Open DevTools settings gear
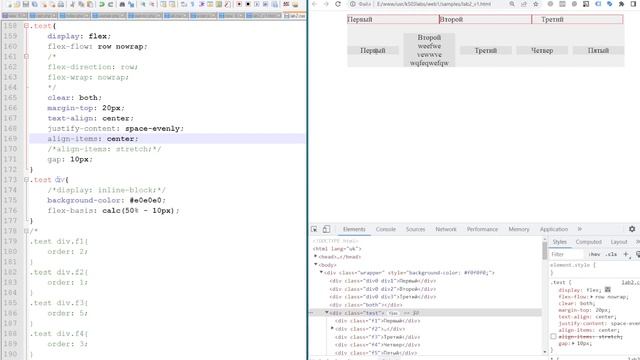 tap(632, 229)
